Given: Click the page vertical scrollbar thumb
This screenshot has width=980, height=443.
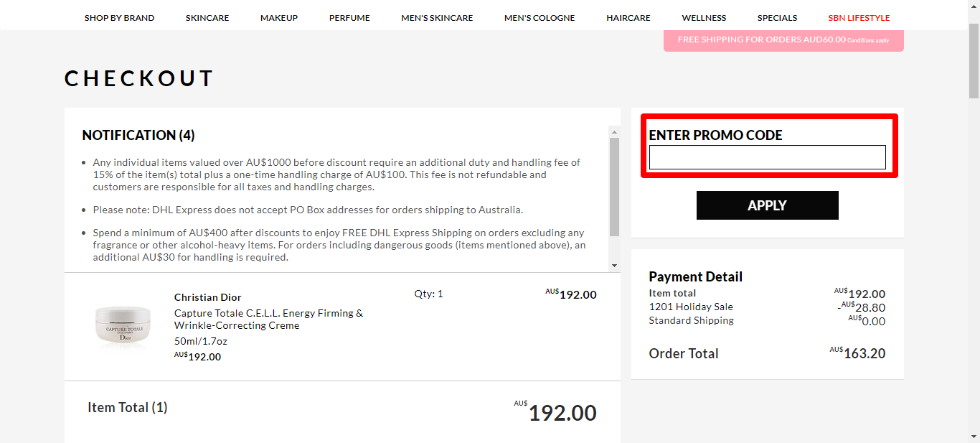Looking at the screenshot, I should (x=974, y=61).
